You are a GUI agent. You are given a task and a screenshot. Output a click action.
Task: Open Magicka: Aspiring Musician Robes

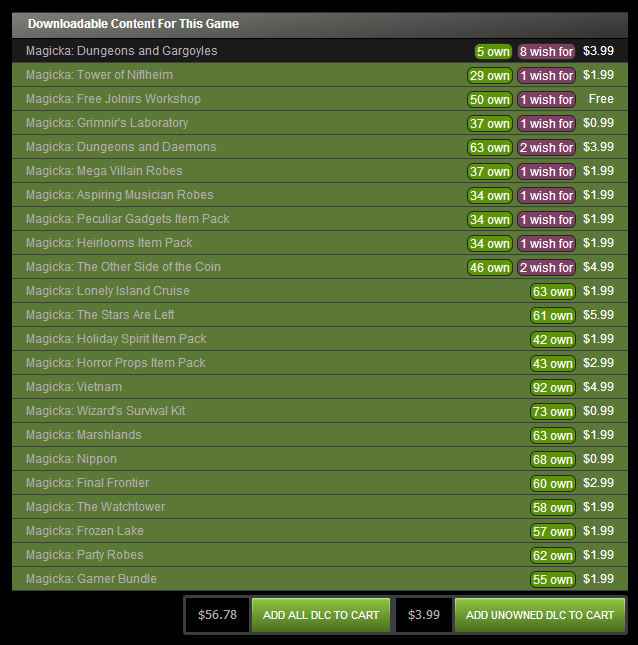point(320,195)
